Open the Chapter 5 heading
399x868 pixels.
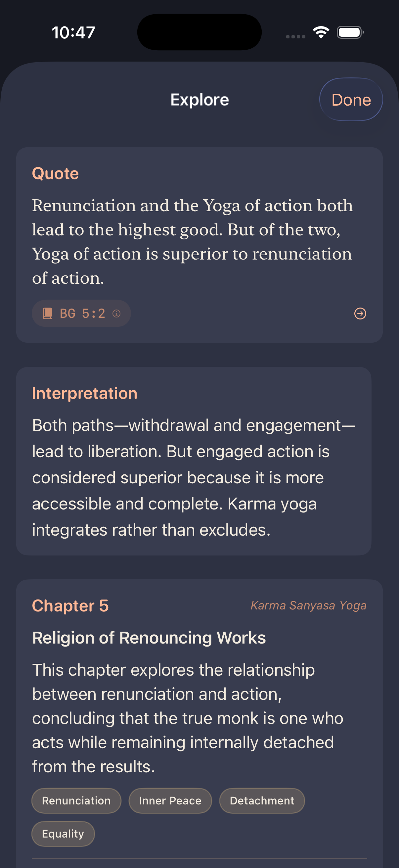[x=70, y=605]
